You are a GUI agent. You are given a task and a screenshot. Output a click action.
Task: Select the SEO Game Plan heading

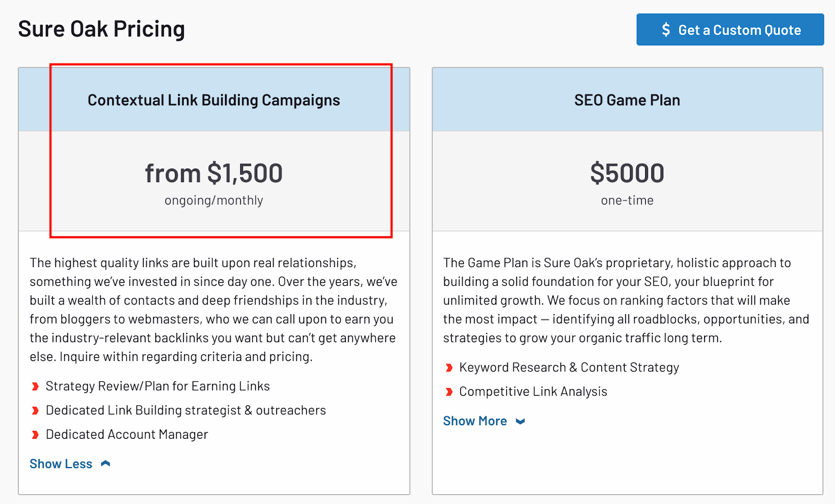pos(627,100)
